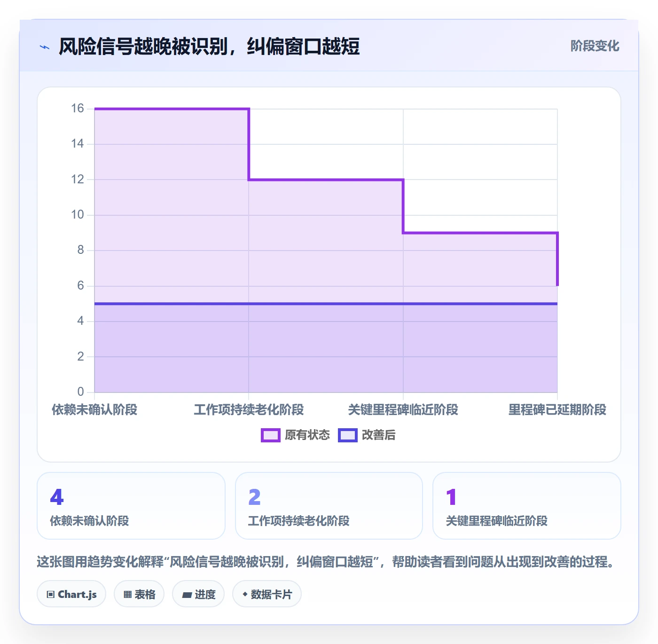Click the square icon in the Chart.js chip
The image size is (658, 644).
(x=51, y=595)
